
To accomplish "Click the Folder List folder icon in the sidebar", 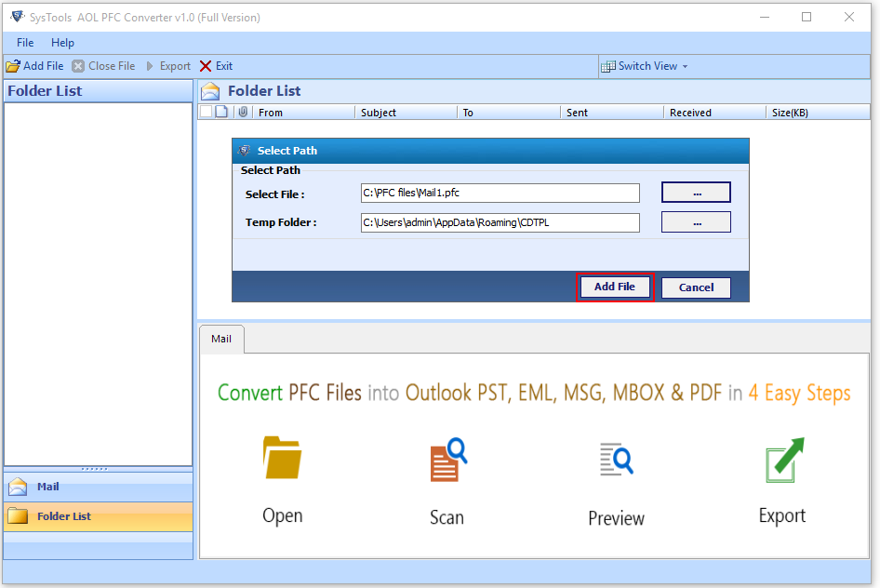I will [x=18, y=515].
